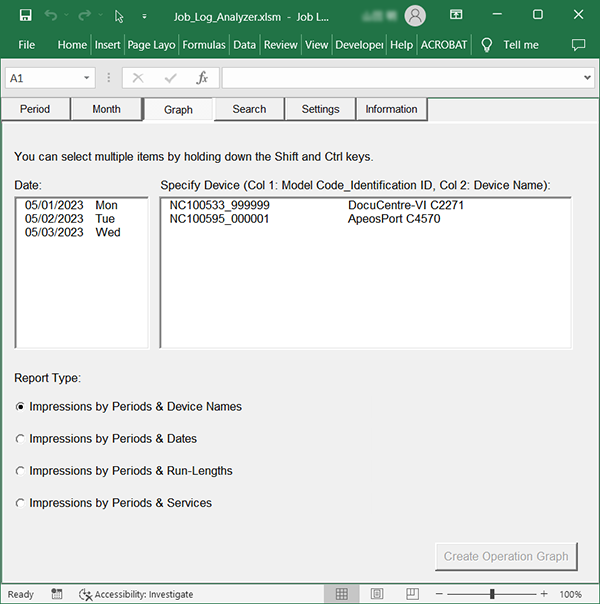Minimize the Excel window
Image resolution: width=600 pixels, height=604 pixels.
tap(497, 15)
